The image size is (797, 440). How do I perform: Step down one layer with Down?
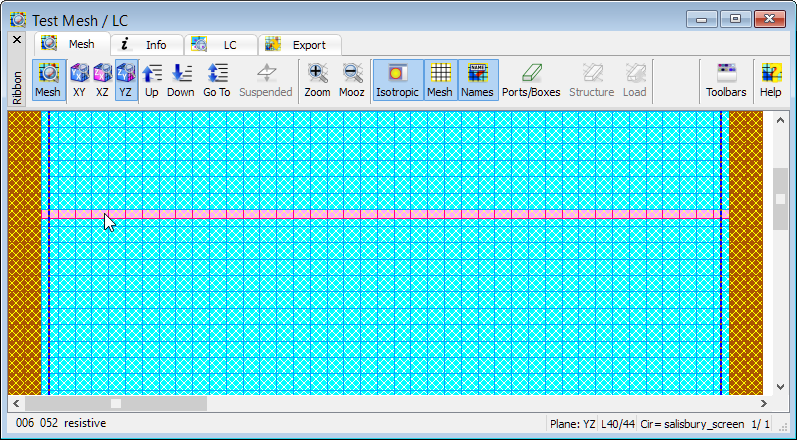click(x=181, y=80)
